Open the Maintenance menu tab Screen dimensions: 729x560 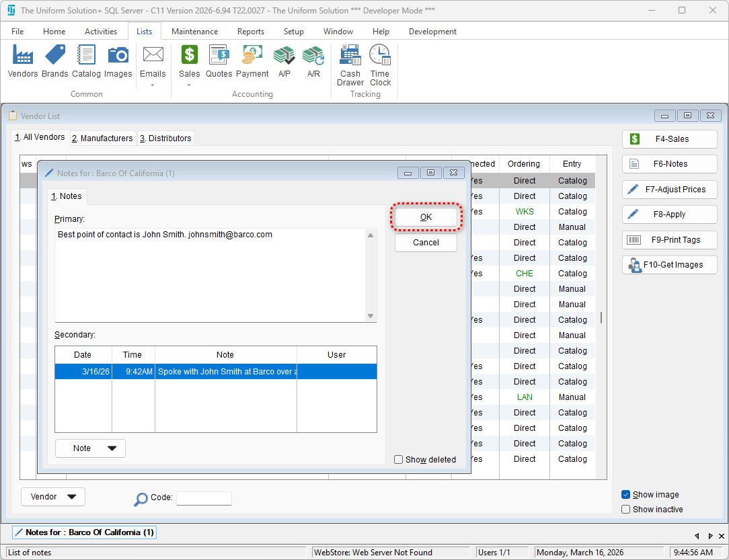(194, 32)
